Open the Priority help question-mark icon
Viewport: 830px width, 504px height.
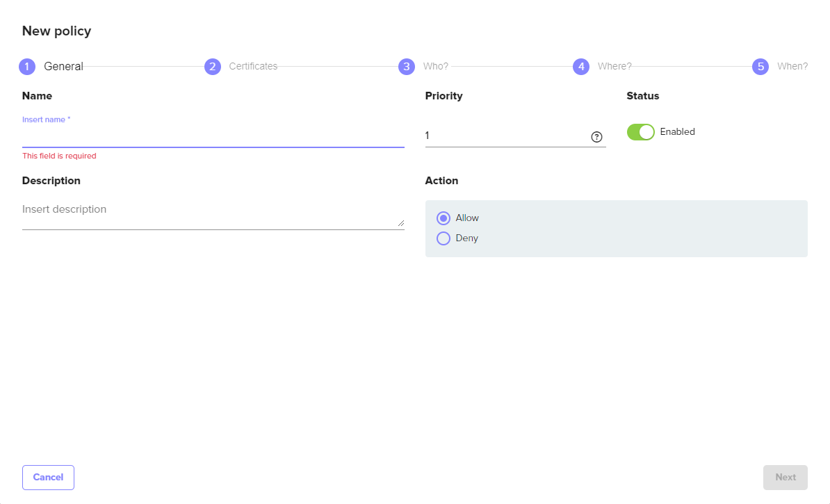596,137
